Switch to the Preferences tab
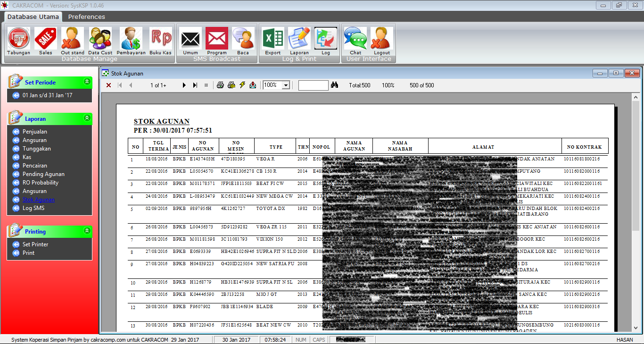The width and height of the screenshot is (644, 344). coord(87,17)
